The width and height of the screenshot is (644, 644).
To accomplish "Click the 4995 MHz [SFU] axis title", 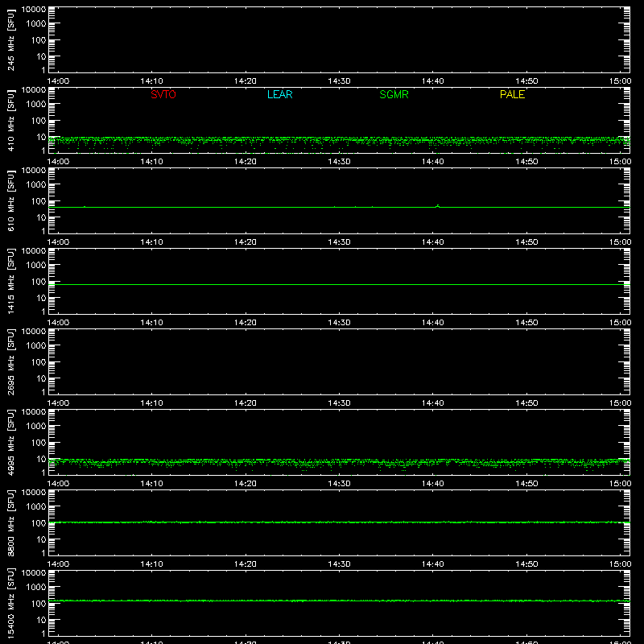I will click(11, 442).
